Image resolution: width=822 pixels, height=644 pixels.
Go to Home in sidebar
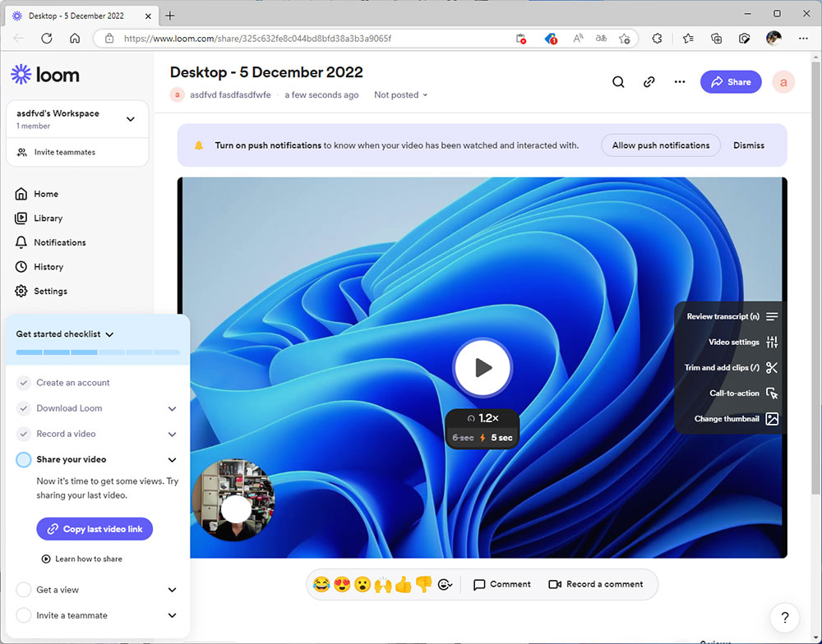37,194
